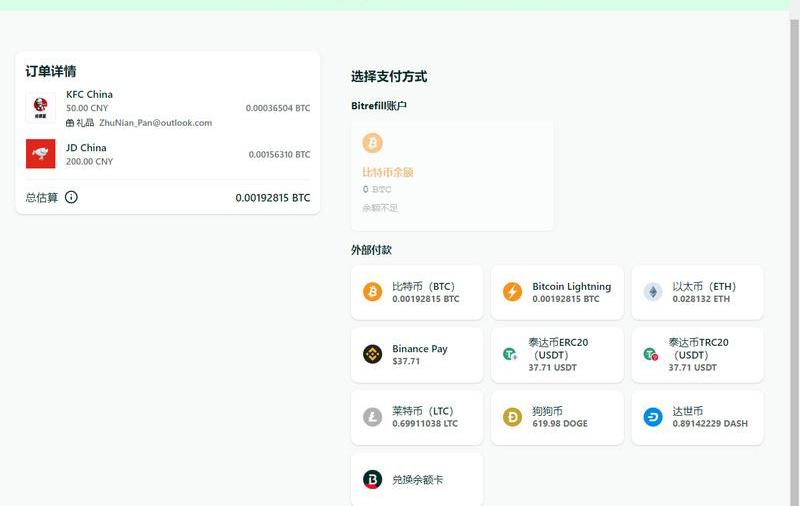Choose Binance Pay $37.71 option

pos(417,355)
